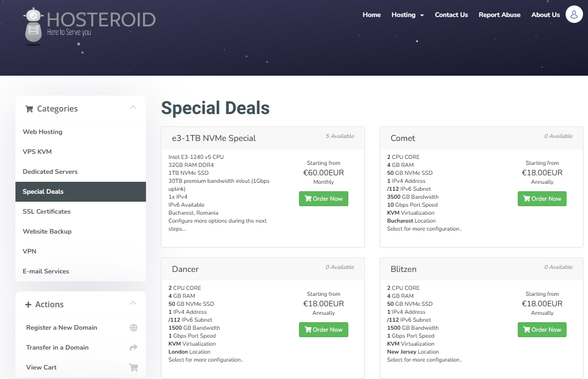588x379 pixels.
Task: Select Special Deals category
Action: pyautogui.click(x=81, y=192)
